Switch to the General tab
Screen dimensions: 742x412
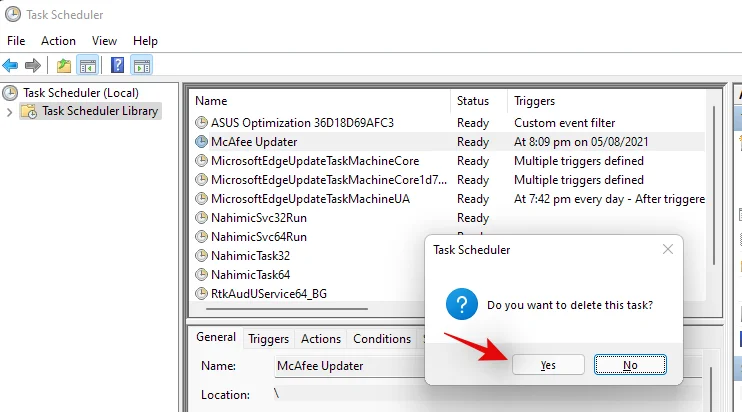coord(216,337)
